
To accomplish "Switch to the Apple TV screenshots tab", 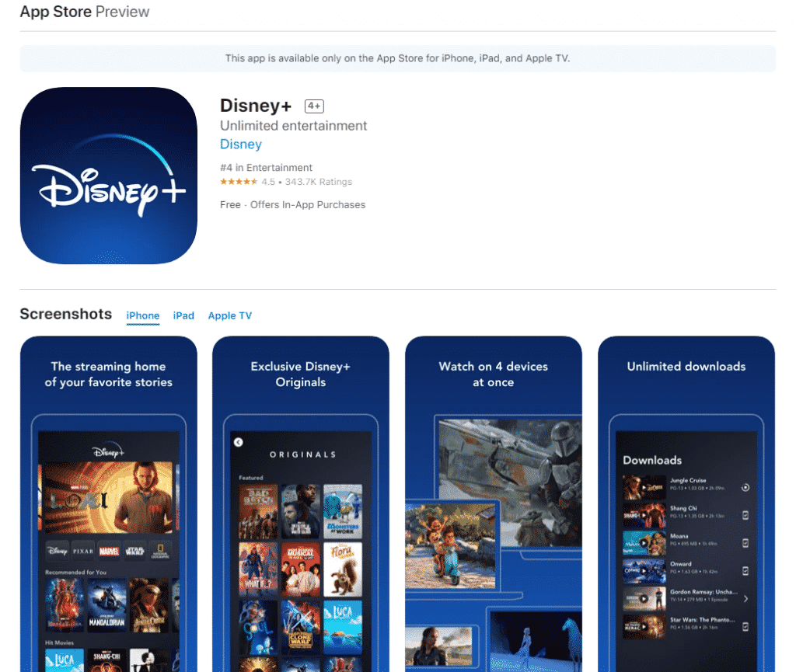I will click(x=229, y=315).
